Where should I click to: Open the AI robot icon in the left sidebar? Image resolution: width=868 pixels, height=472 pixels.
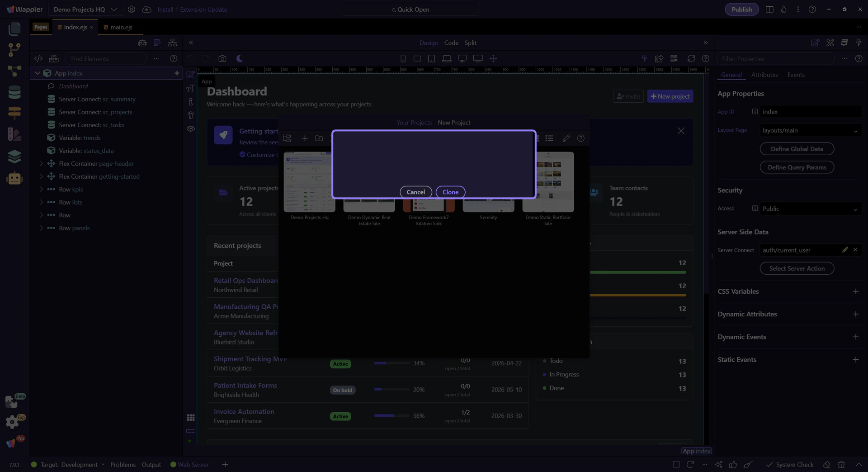14,178
